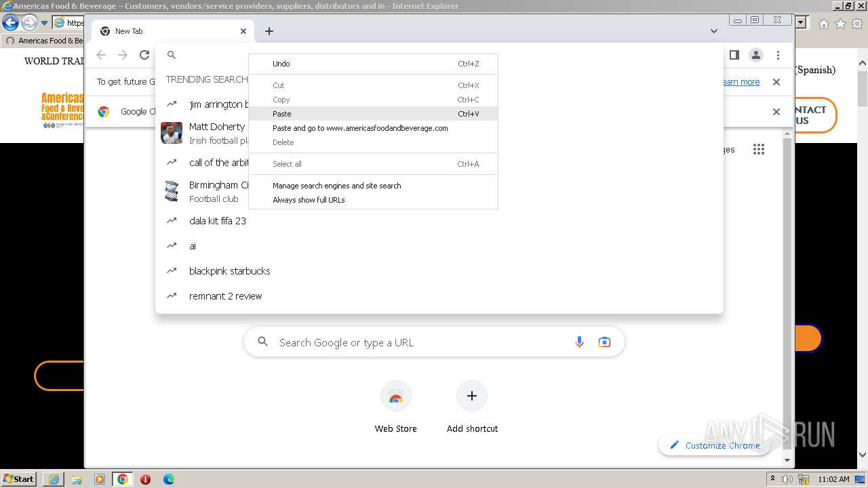Click the Chrome page scrollbar down arrow
Image resolution: width=868 pixels, height=488 pixels.
coord(787,460)
